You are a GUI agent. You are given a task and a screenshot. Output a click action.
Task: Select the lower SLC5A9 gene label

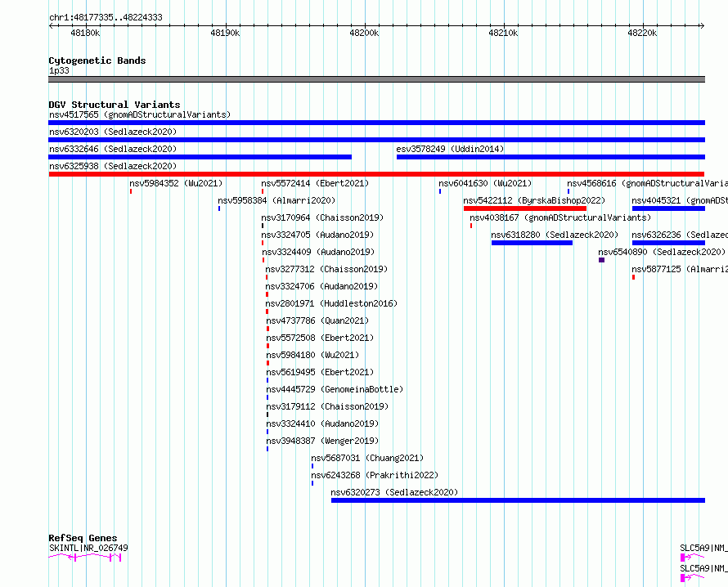point(703,568)
